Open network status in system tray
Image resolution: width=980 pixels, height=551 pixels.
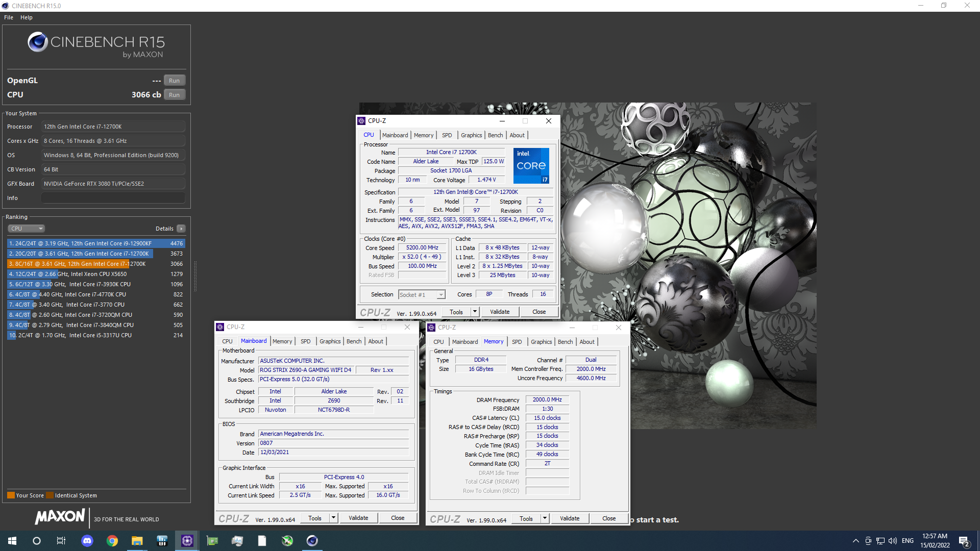pyautogui.click(x=880, y=541)
